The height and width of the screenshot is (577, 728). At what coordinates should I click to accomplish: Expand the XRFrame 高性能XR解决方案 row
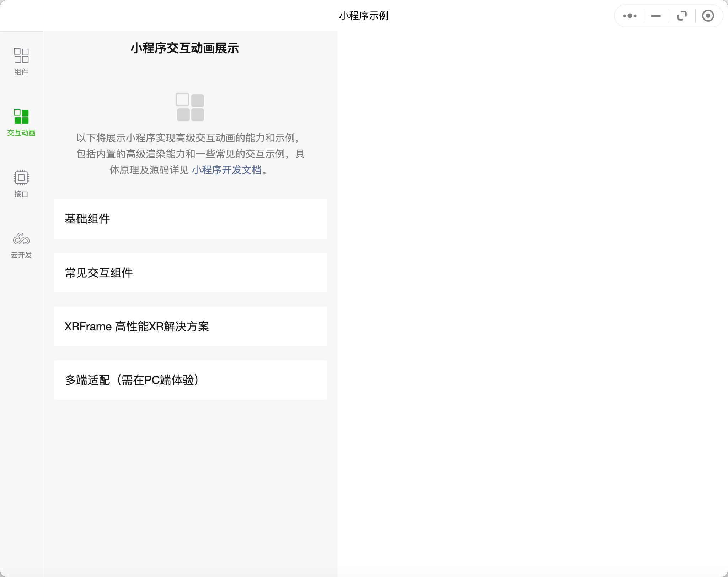[190, 326]
